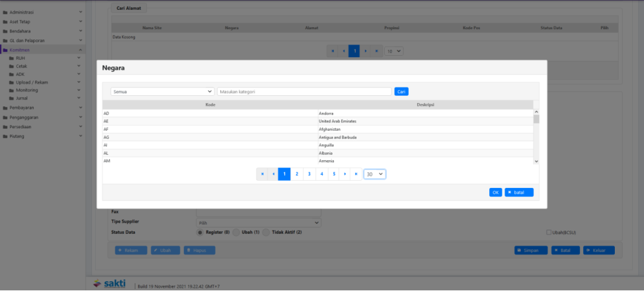The width and height of the screenshot is (644, 291).
Task: Go to first page in Negara pagination
Action: pyautogui.click(x=262, y=174)
